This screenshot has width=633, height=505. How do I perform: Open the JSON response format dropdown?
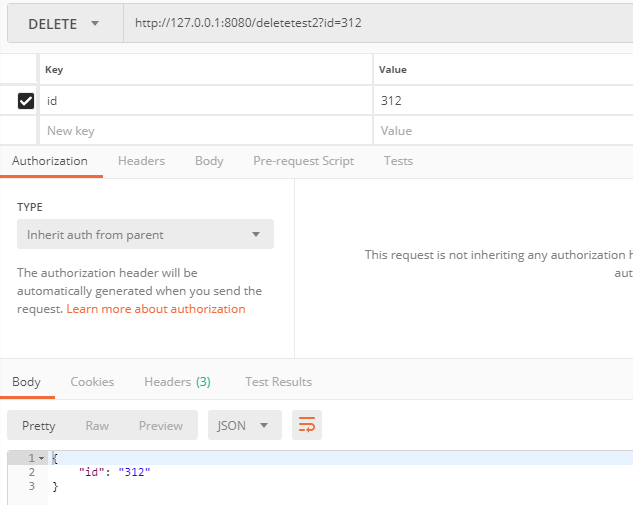click(245, 425)
